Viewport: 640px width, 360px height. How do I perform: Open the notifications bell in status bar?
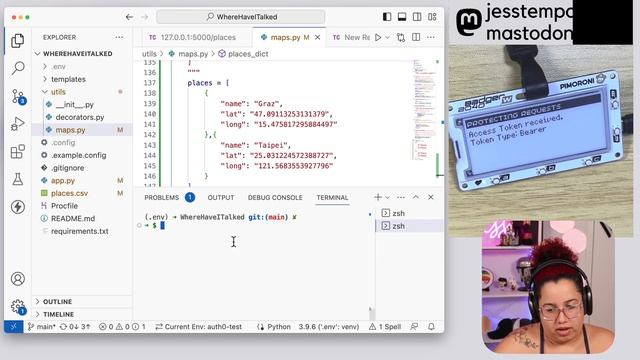coord(431,327)
